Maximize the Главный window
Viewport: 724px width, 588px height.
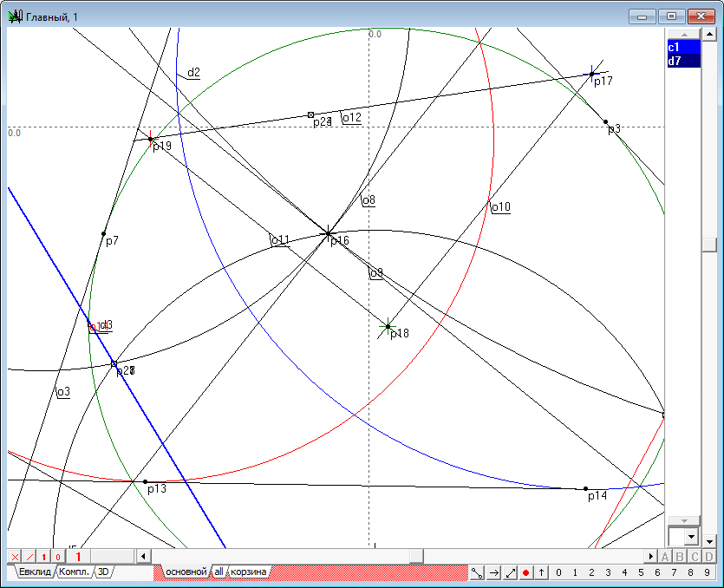[671, 16]
